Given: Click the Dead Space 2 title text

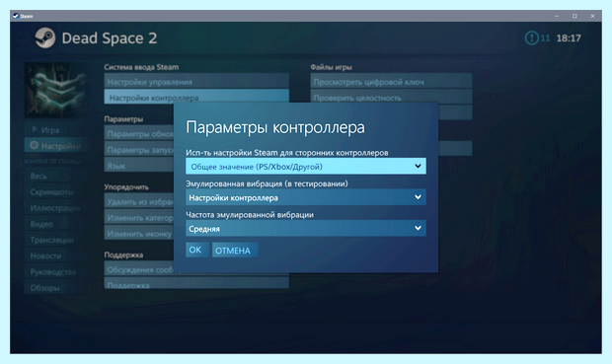Looking at the screenshot, I should (x=110, y=38).
